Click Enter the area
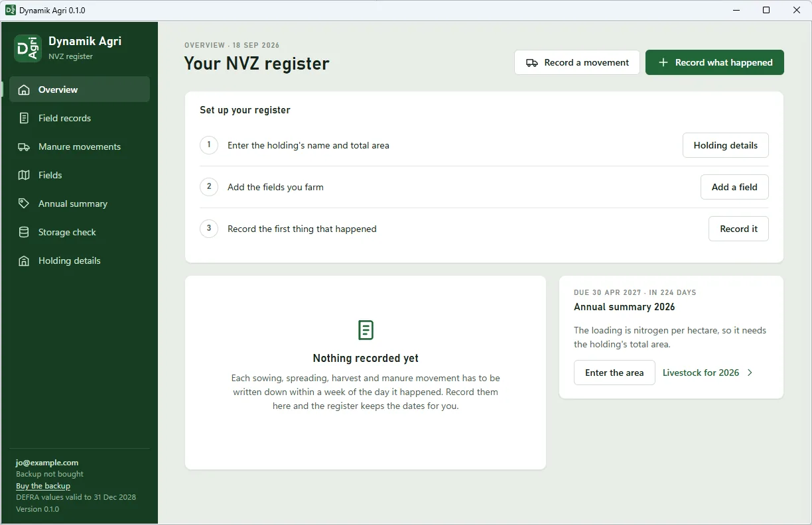The image size is (812, 525). tap(614, 373)
